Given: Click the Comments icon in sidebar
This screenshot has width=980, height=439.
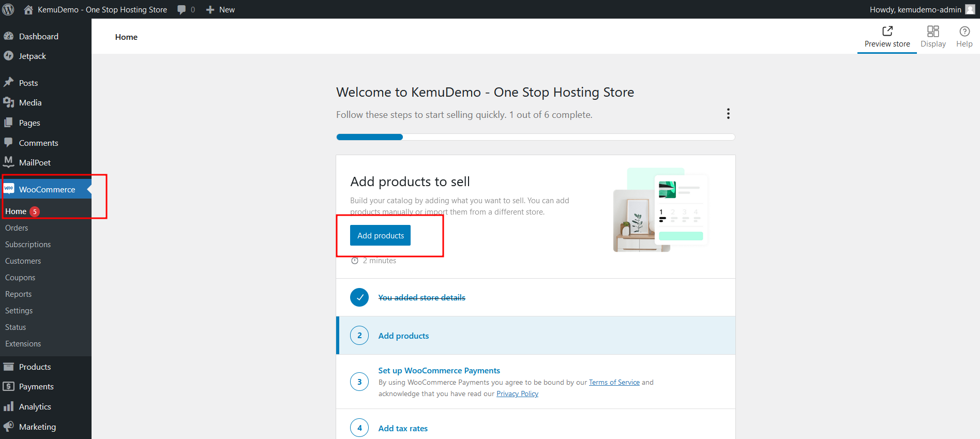Looking at the screenshot, I should pyautogui.click(x=9, y=143).
